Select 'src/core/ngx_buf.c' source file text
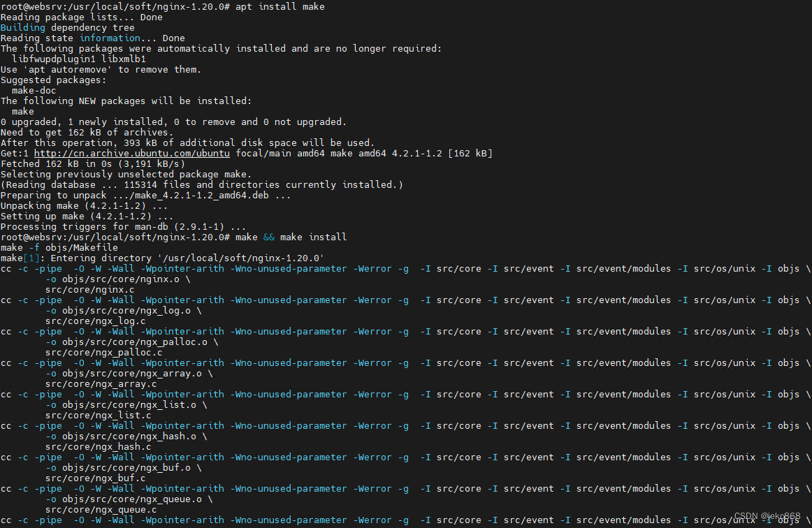Screen dimensions: 812x528 tap(95, 478)
